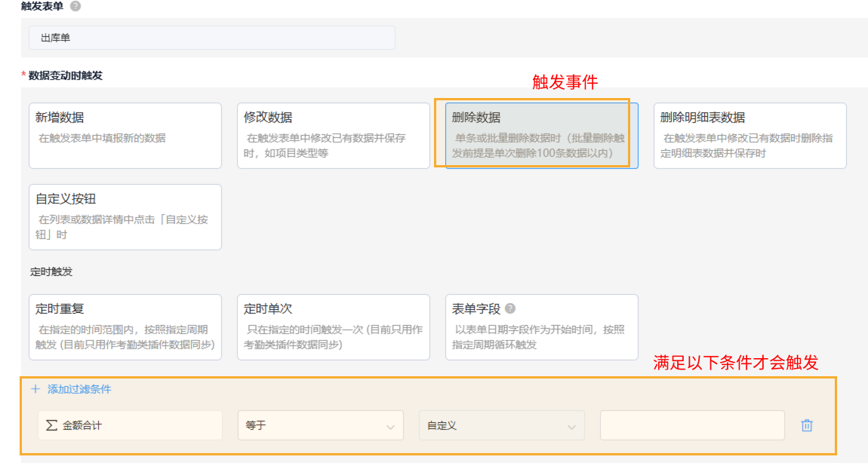Select the 表单字段 timed trigger card
The image size is (868, 472).
(x=541, y=326)
